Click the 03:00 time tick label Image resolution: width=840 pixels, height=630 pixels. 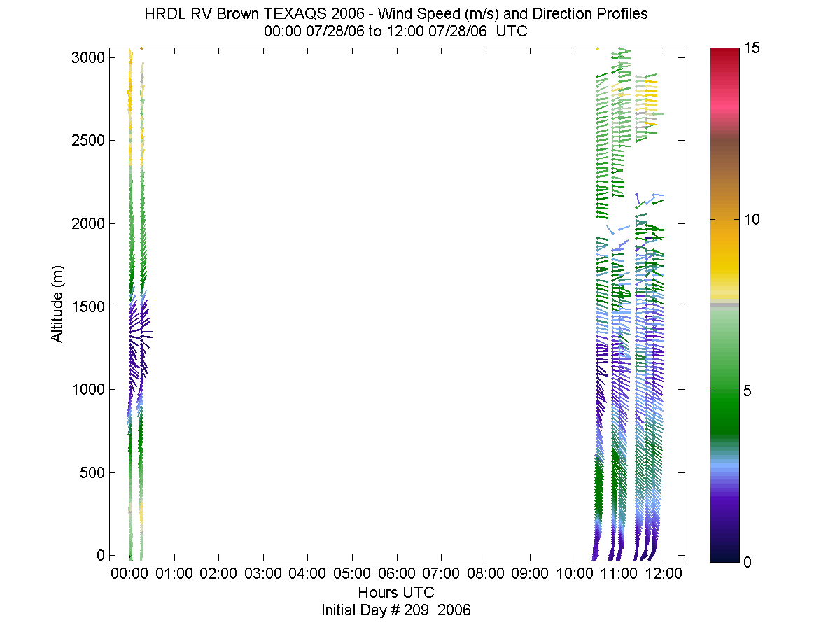click(x=263, y=574)
